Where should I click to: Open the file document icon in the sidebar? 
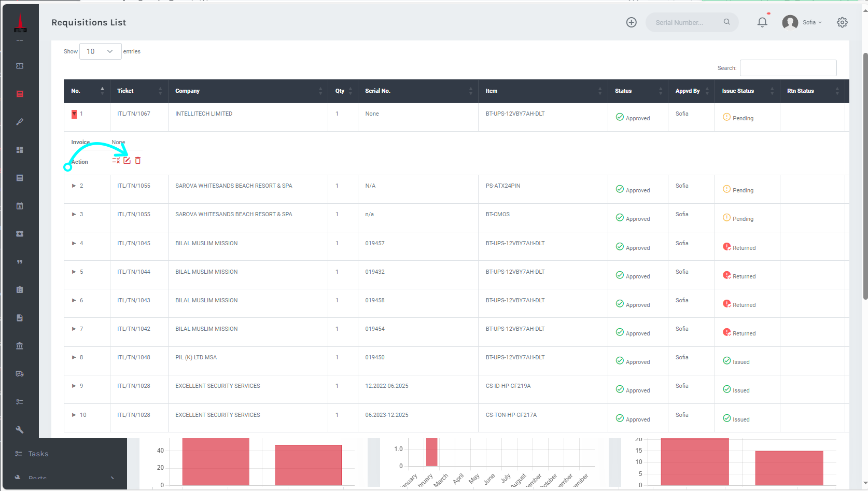point(20,318)
